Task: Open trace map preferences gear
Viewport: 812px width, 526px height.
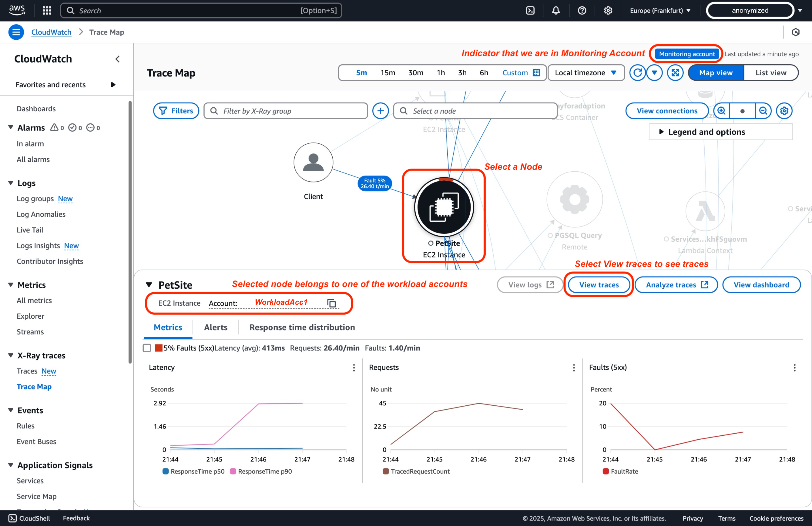Action: tap(784, 111)
